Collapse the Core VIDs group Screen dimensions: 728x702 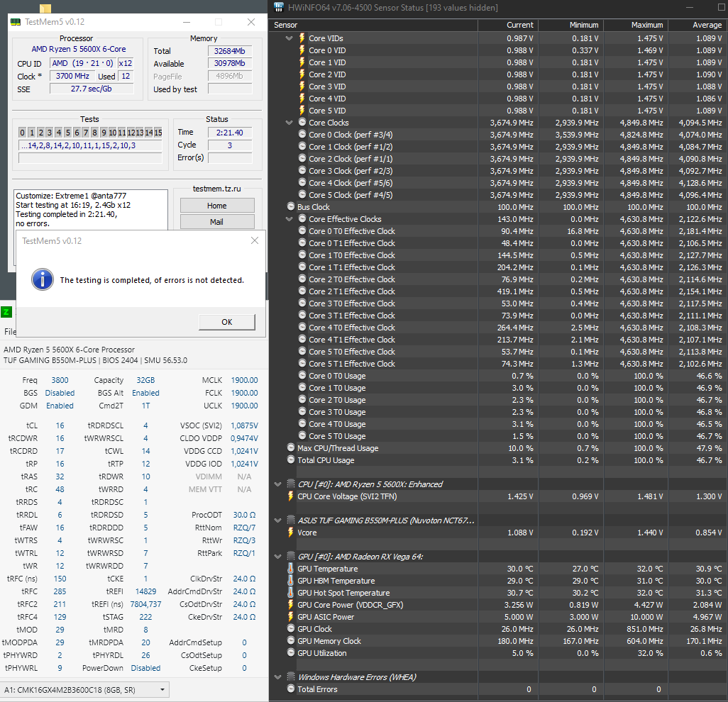(x=289, y=38)
